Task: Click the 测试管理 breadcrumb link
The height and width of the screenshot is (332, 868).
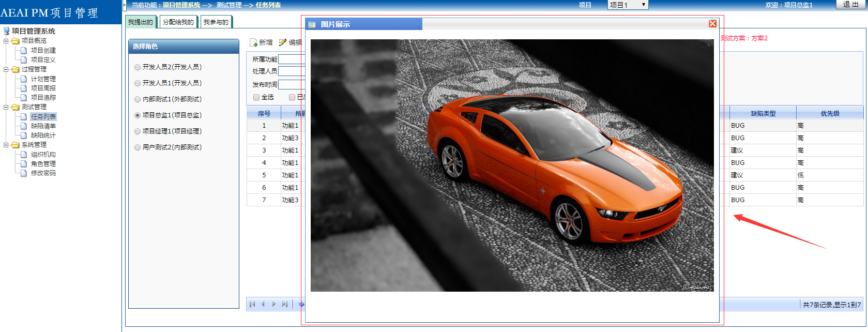Action: pyautogui.click(x=229, y=5)
